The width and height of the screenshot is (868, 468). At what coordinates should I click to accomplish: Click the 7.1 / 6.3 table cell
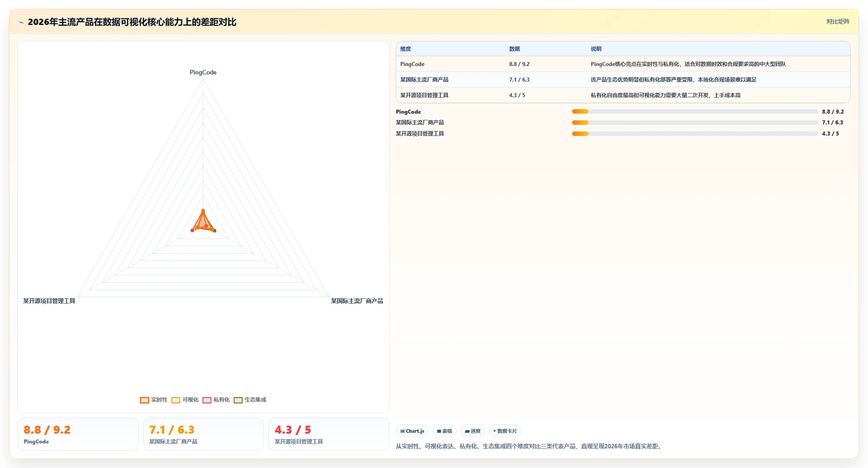point(520,80)
